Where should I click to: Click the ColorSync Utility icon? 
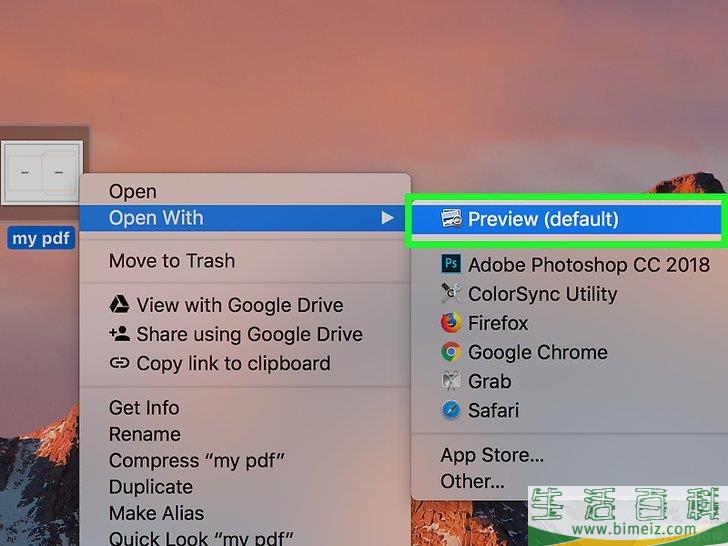coord(451,293)
